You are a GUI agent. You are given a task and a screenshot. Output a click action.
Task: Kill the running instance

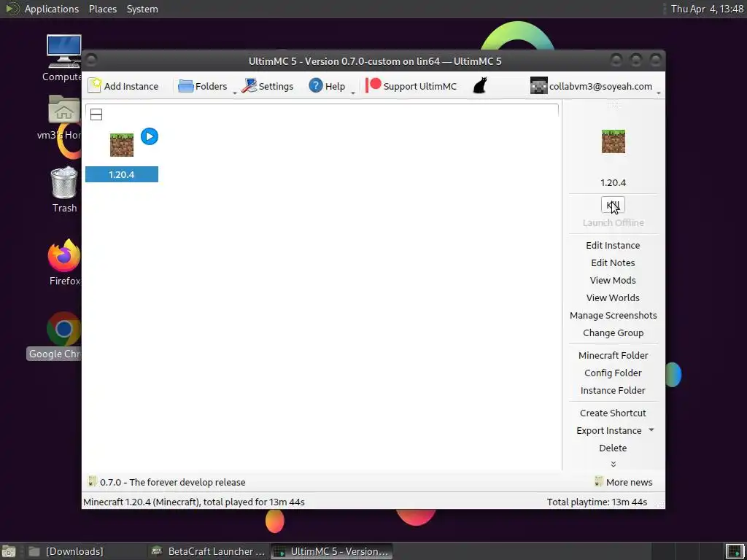pos(613,205)
